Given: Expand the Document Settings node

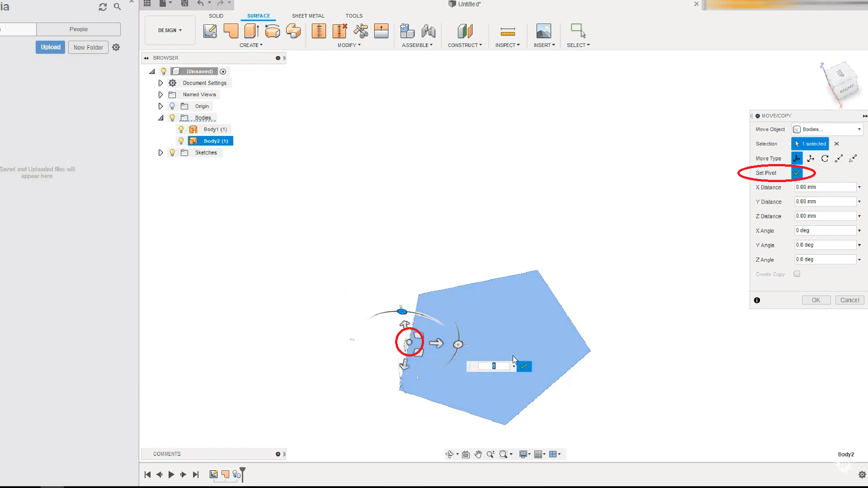Looking at the screenshot, I should tap(160, 83).
